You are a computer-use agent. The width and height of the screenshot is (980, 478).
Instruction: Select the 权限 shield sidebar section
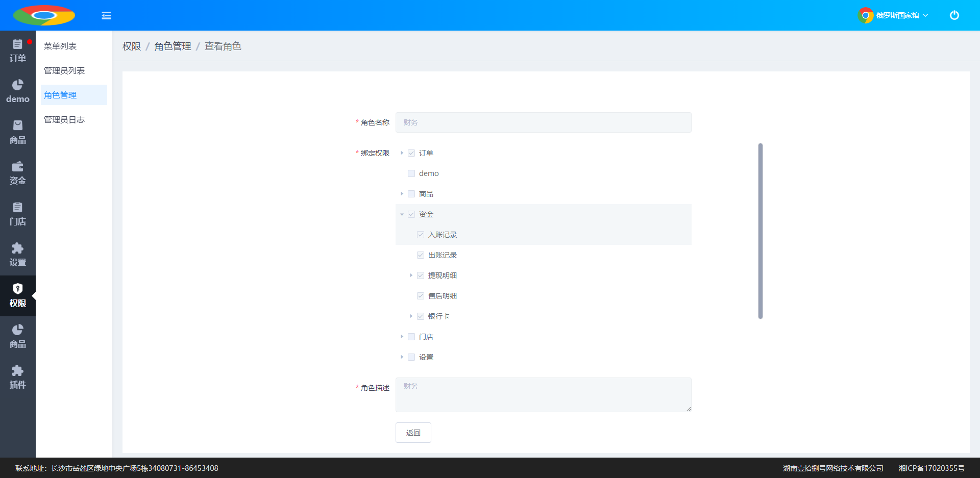[x=18, y=296]
